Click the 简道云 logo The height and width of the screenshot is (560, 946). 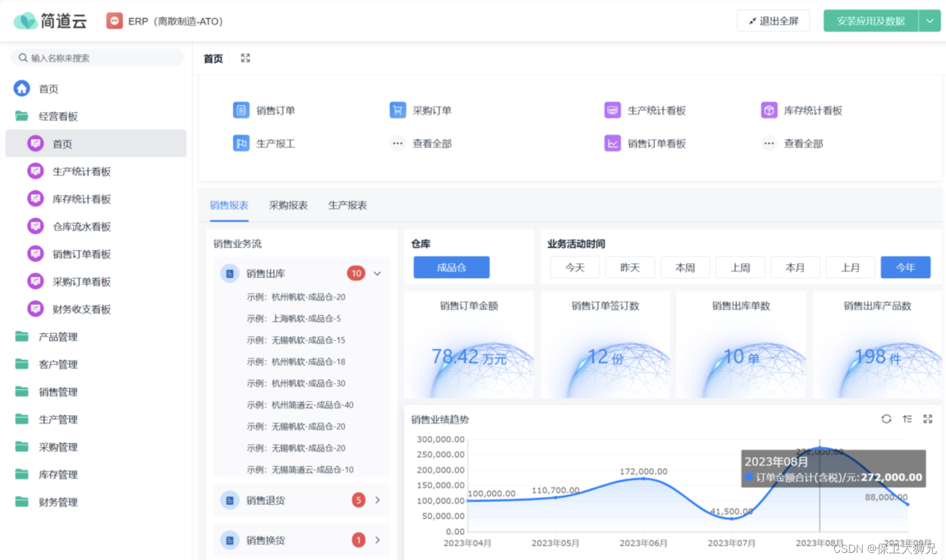tap(51, 21)
